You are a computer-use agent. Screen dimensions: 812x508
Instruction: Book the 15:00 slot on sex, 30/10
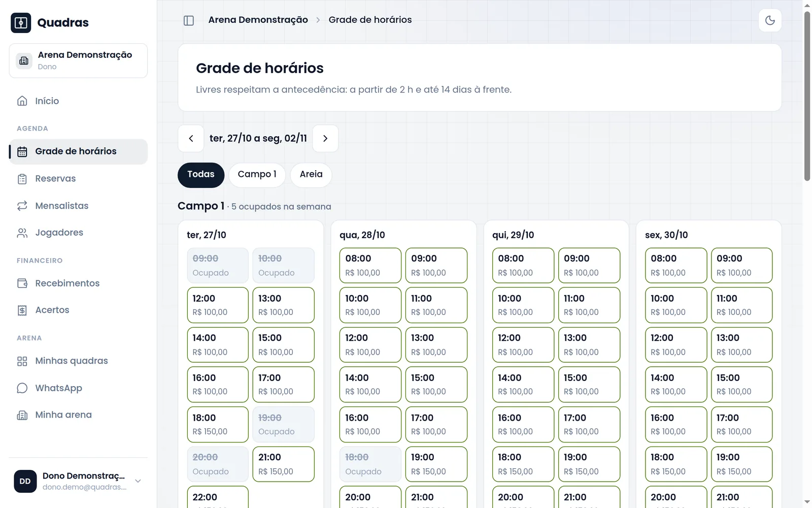(x=742, y=385)
